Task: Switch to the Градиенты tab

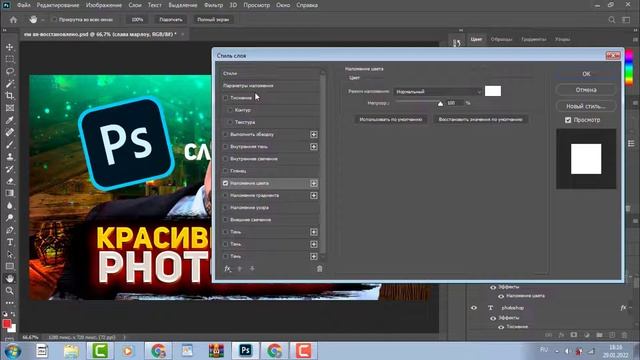Action: [x=533, y=40]
